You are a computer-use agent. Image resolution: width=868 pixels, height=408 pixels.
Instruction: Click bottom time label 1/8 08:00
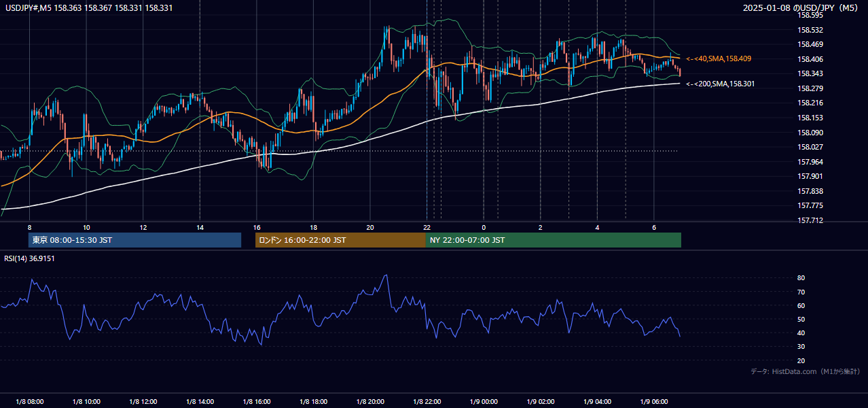(x=29, y=402)
